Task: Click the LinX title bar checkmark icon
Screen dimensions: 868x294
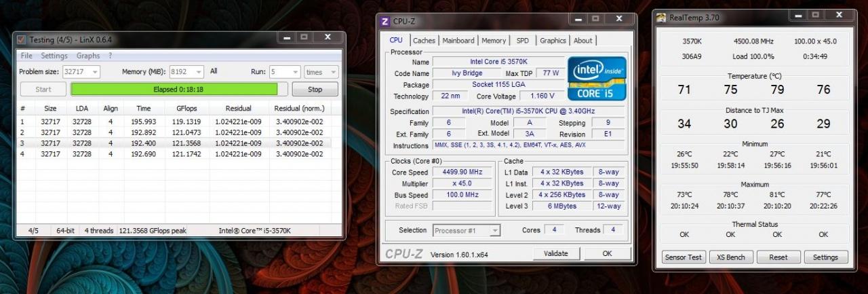Action: point(21,39)
